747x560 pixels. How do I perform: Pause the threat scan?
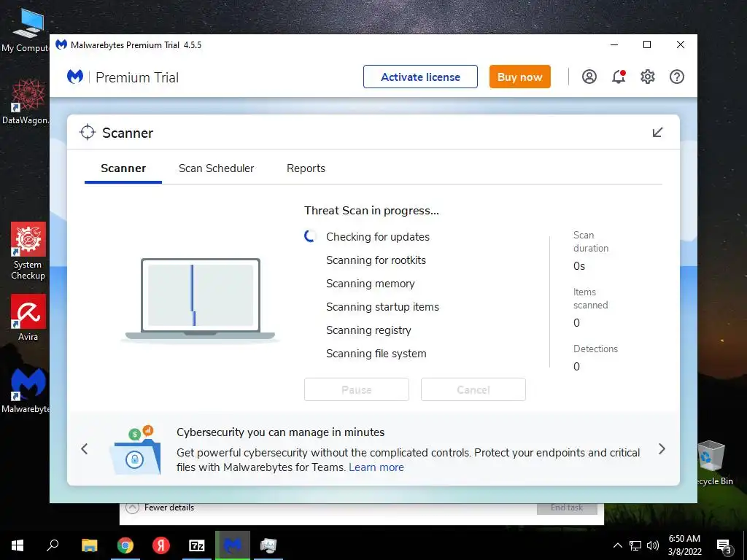[x=356, y=389]
